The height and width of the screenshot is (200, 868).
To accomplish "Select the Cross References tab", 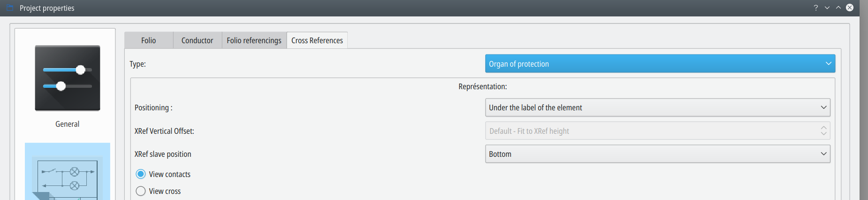I will coord(317,40).
